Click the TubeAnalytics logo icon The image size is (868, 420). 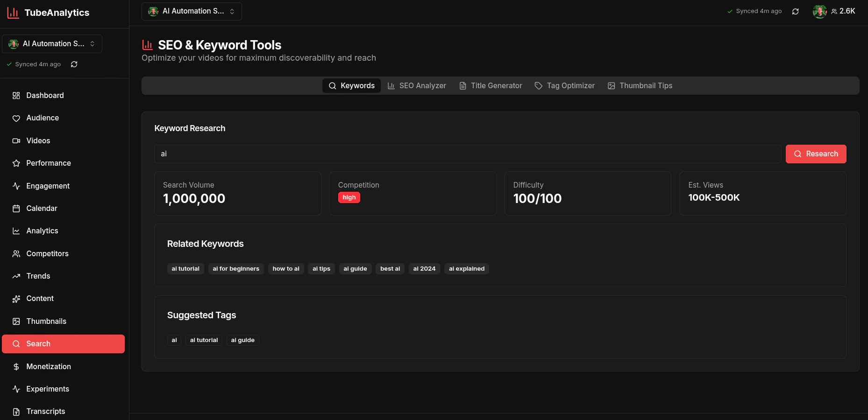pos(13,13)
